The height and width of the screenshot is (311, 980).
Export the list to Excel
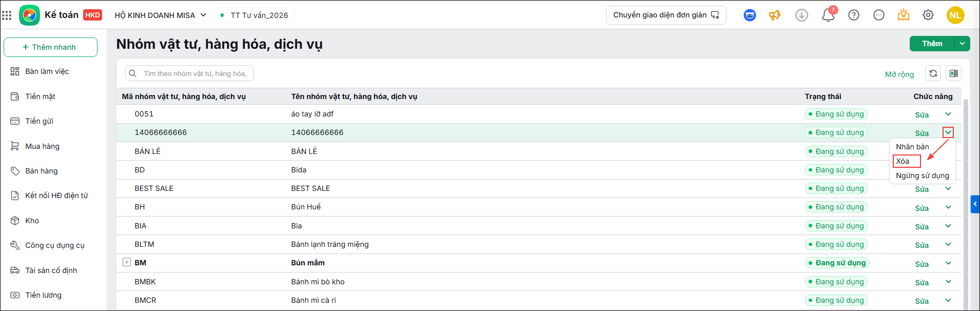(954, 73)
